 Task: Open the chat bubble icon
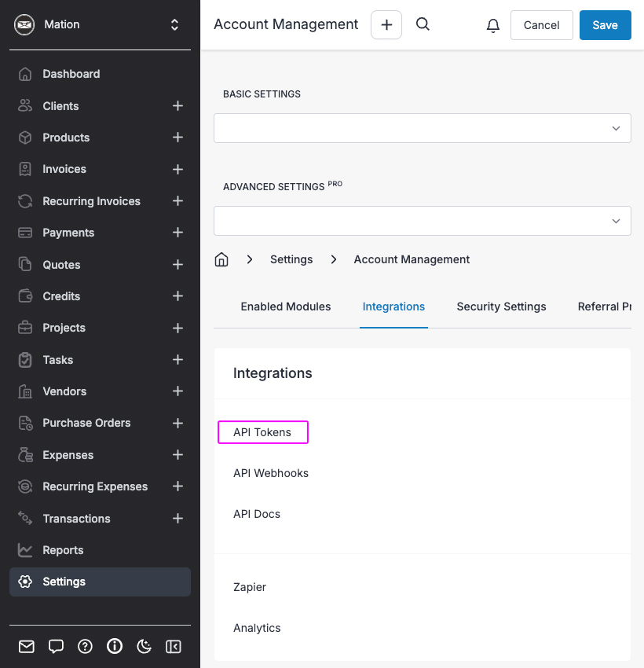coord(56,646)
